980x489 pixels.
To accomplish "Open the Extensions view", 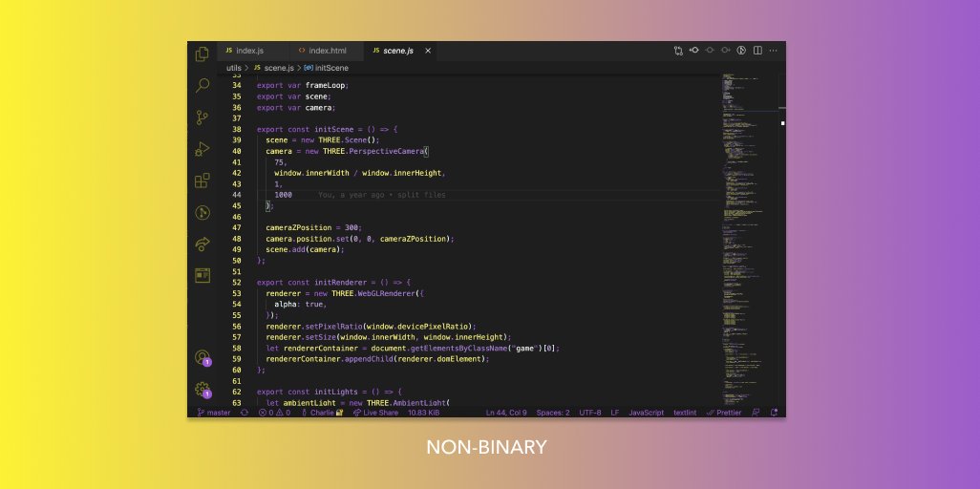I will coord(202,181).
